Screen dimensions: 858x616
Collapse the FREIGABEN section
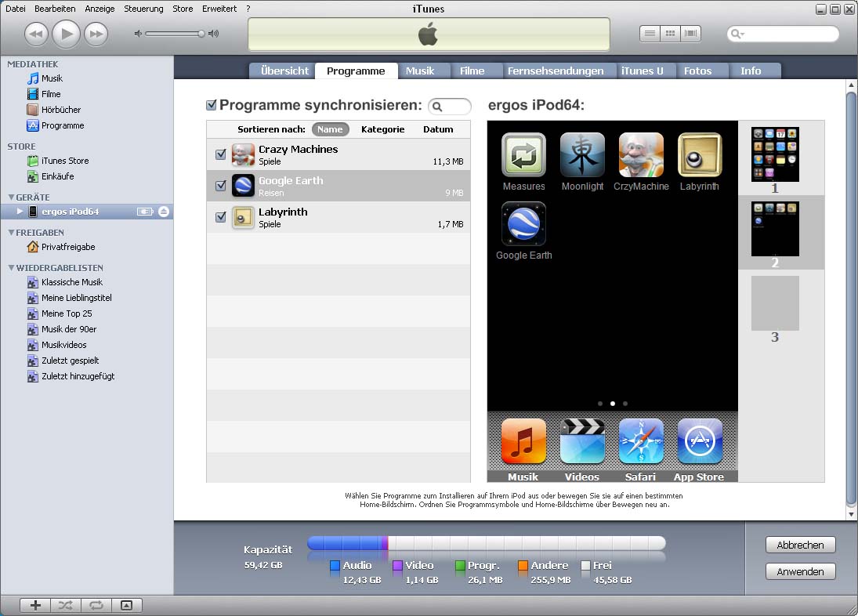[x=11, y=233]
